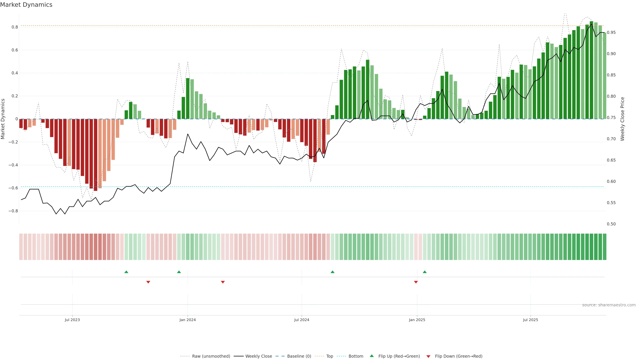Image resolution: width=644 pixels, height=362 pixels.
Task: Click the Market Dynamics chart title
Action: (x=26, y=5)
